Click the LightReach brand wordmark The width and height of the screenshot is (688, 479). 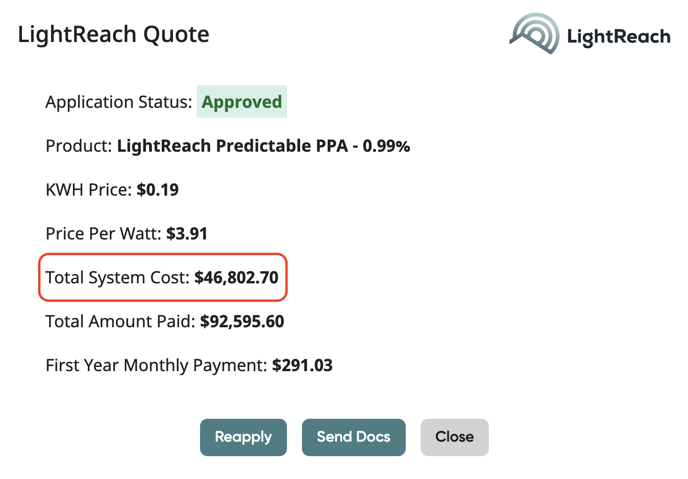[619, 36]
